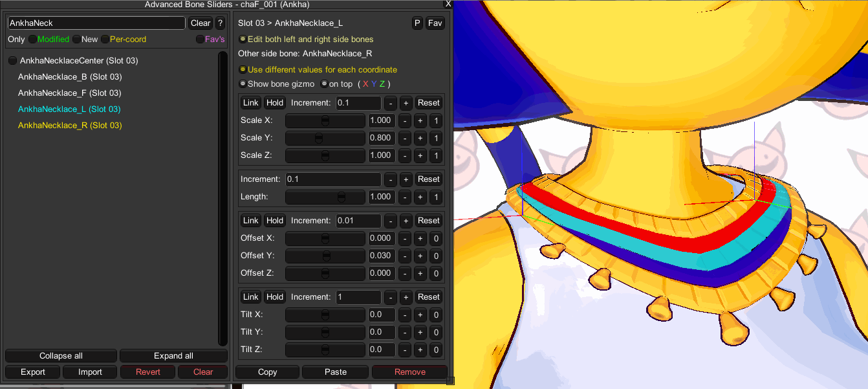This screenshot has height=389, width=868.
Task: Click the Scale Y slider
Action: click(x=325, y=138)
